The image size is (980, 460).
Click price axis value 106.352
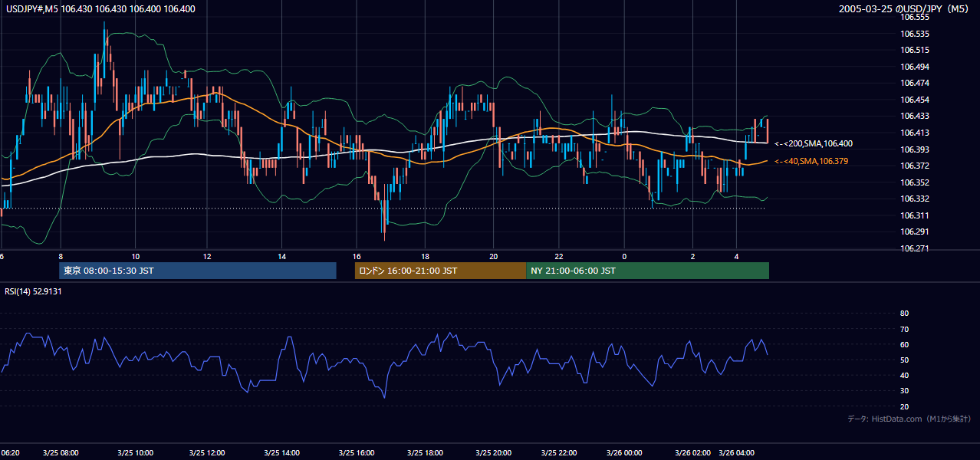[x=916, y=182]
